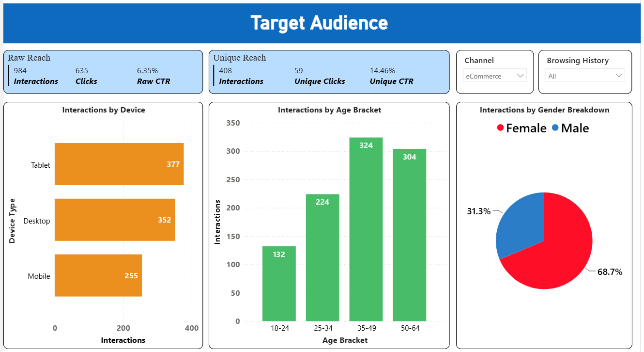Image resolution: width=644 pixels, height=352 pixels.
Task: Click the Mobile axis label
Action: (x=39, y=276)
